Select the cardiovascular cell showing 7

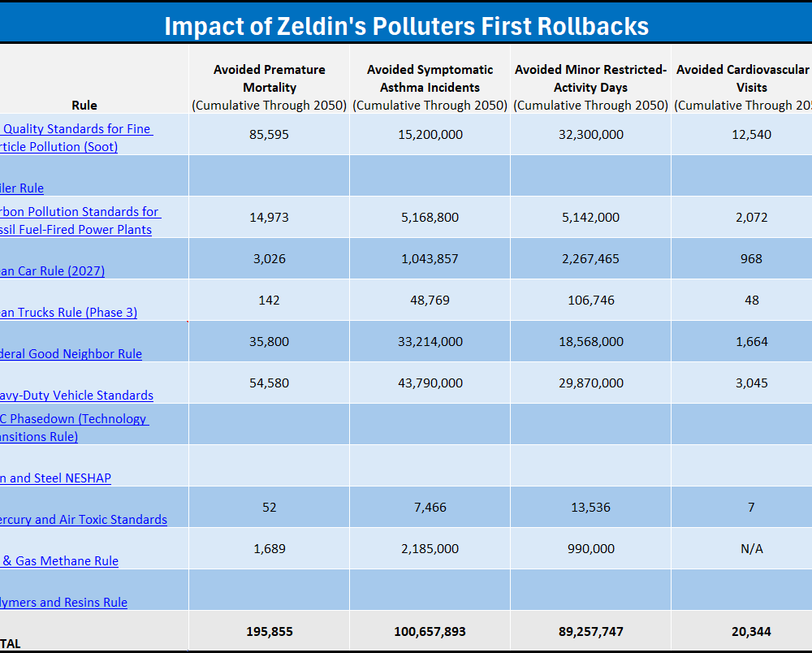742,507
